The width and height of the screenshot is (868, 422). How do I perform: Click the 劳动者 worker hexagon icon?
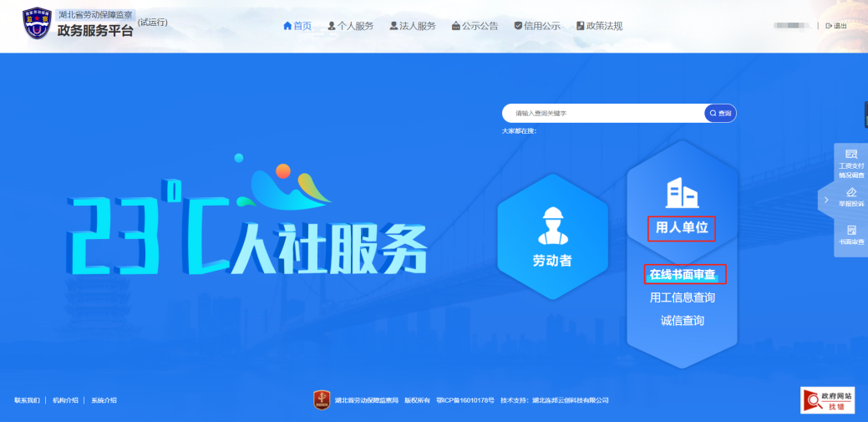(551, 225)
